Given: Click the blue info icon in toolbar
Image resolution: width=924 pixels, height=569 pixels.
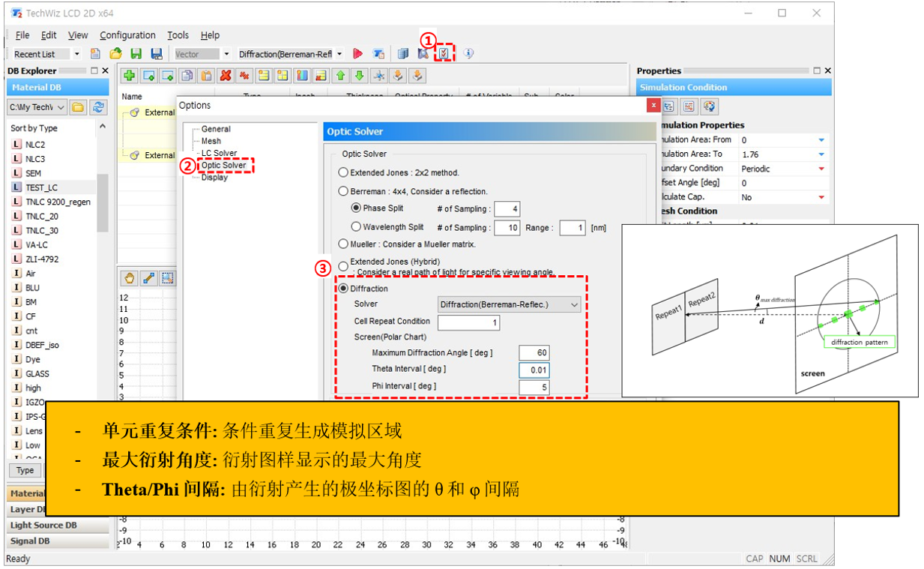Looking at the screenshot, I should point(468,54).
